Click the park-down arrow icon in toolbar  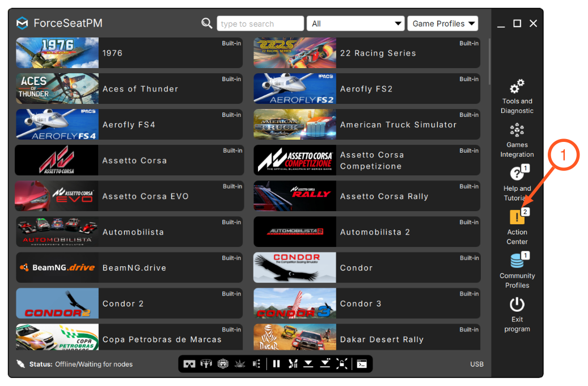pyautogui.click(x=308, y=364)
